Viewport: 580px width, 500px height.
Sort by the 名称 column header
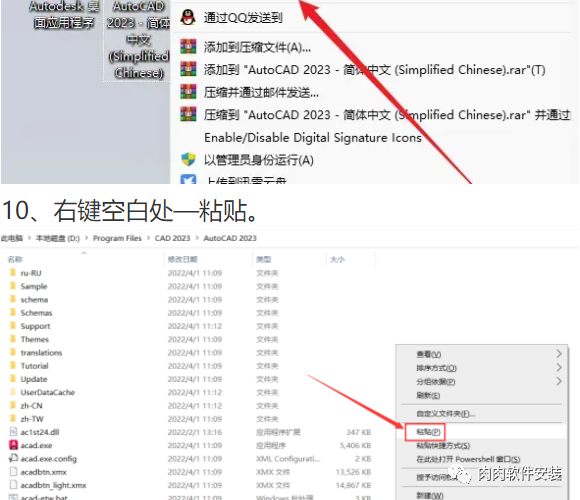click(x=15, y=259)
